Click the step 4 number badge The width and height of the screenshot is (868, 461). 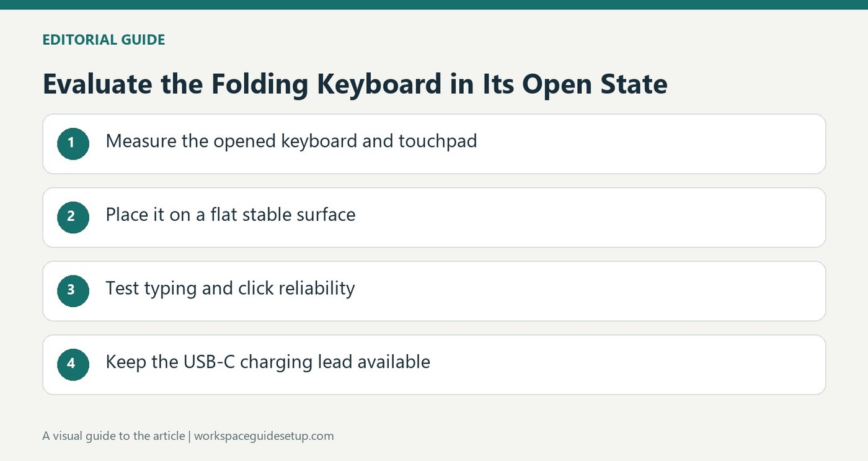[x=73, y=364]
